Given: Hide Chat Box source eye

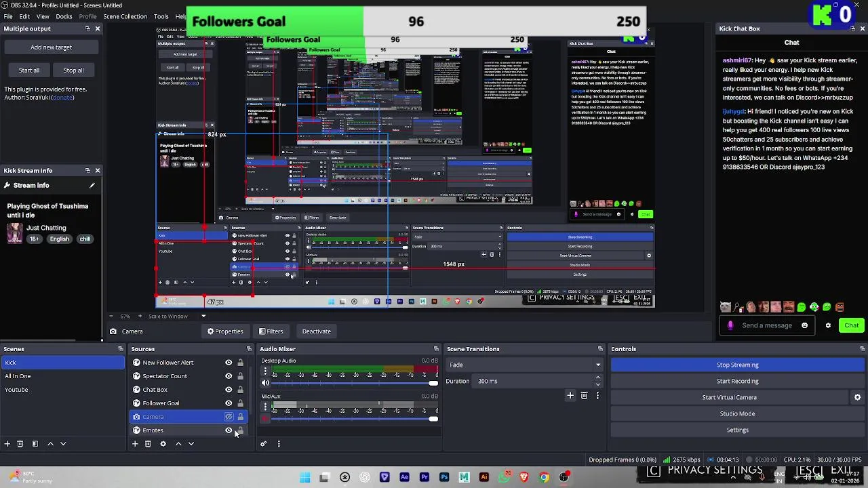Looking at the screenshot, I should [x=229, y=390].
